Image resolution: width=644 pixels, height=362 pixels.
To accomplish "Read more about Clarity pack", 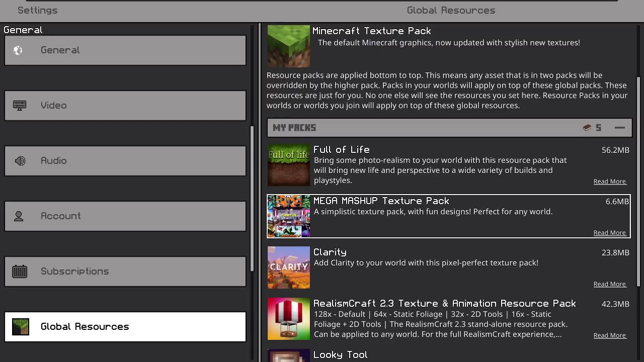I will pos(610,284).
